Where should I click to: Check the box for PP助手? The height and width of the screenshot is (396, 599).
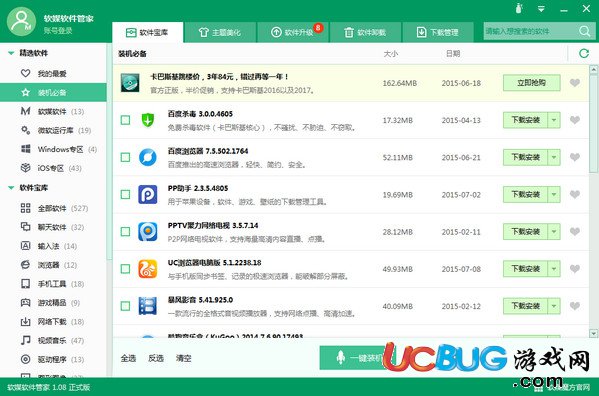125,194
